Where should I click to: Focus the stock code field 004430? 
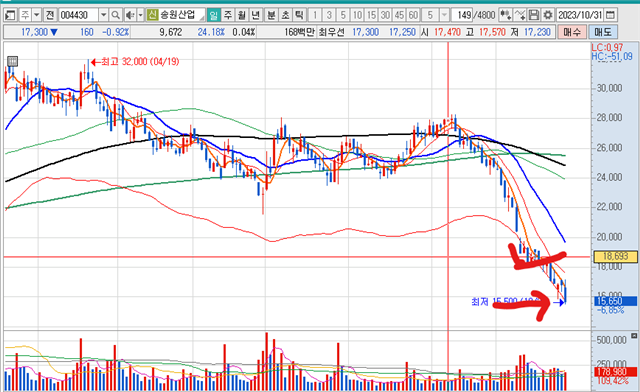[x=78, y=16]
